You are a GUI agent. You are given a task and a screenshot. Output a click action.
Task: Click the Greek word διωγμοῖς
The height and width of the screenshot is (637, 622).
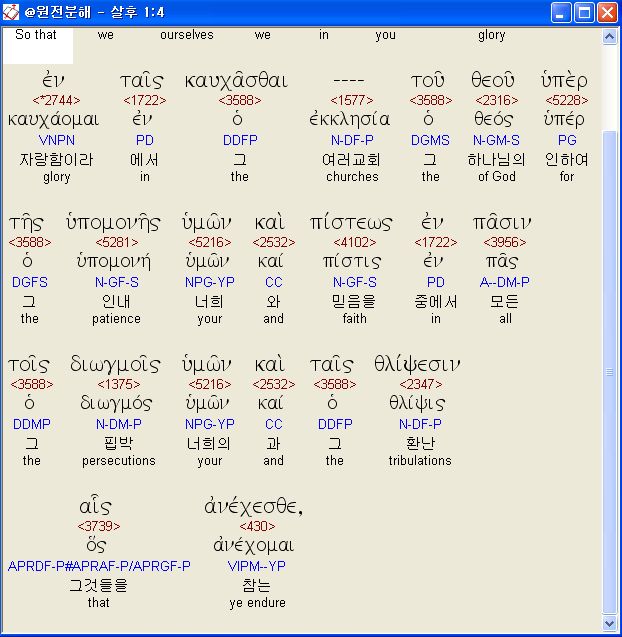[115, 364]
